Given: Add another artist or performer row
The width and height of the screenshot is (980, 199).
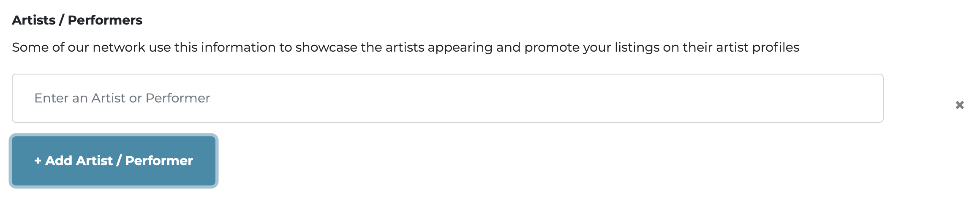Looking at the screenshot, I should [x=114, y=161].
